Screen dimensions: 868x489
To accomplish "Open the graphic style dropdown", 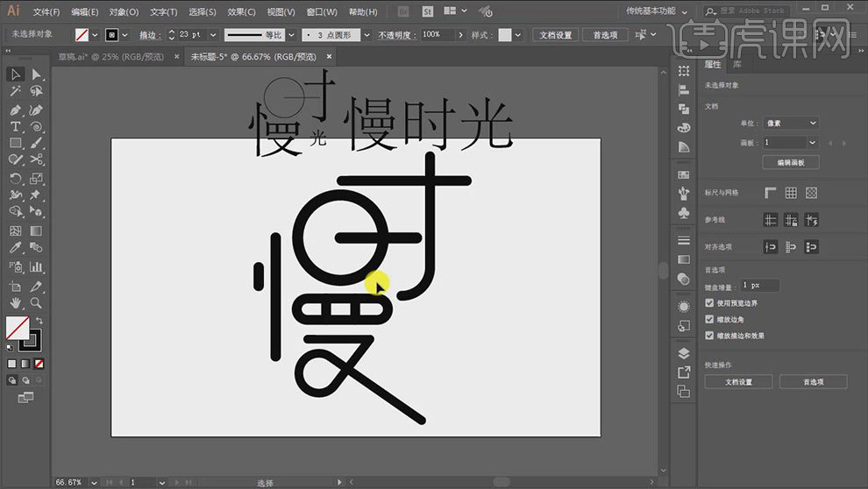I will (x=517, y=35).
